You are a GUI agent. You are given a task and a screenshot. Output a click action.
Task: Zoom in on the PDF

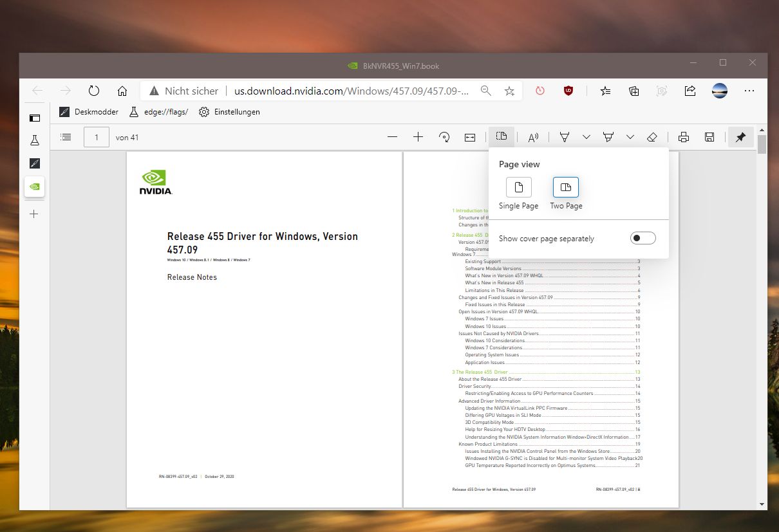(x=418, y=137)
